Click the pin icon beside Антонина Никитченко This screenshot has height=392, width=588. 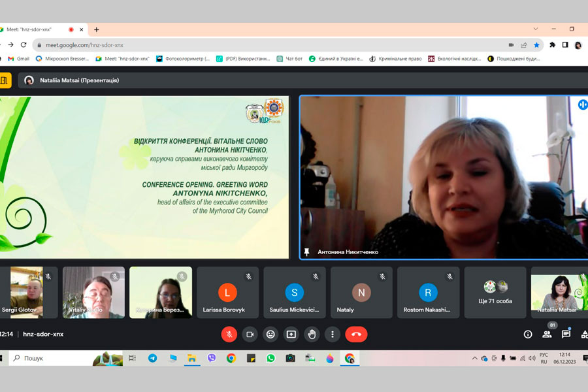click(307, 252)
